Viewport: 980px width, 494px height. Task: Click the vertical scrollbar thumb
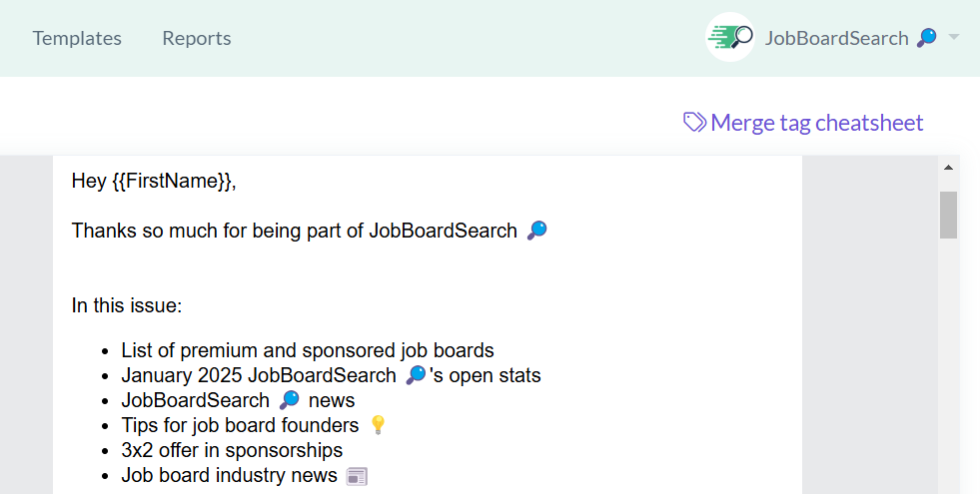point(948,215)
